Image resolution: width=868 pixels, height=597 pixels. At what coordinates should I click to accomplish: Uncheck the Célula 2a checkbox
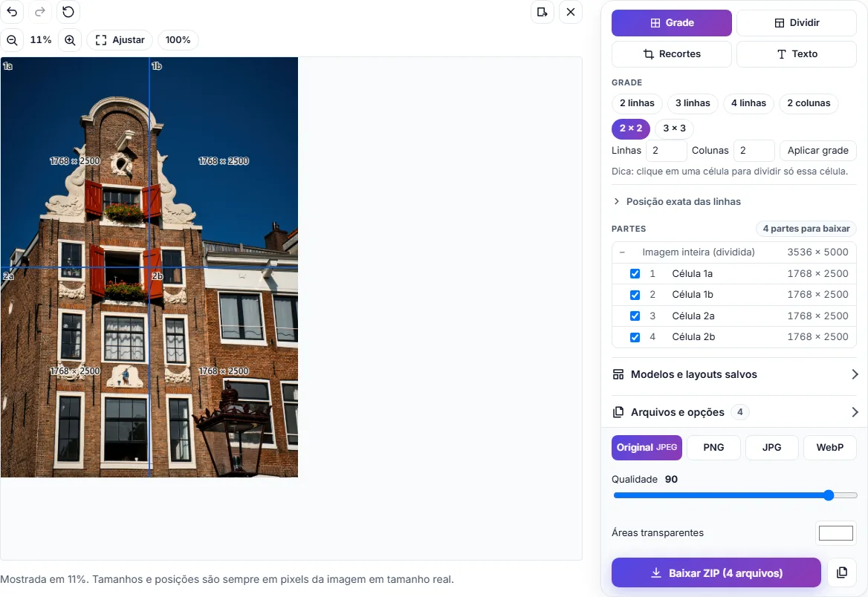[635, 316]
